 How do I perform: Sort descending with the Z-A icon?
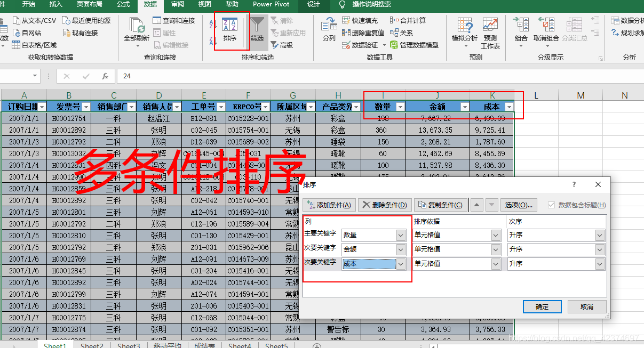click(x=211, y=40)
